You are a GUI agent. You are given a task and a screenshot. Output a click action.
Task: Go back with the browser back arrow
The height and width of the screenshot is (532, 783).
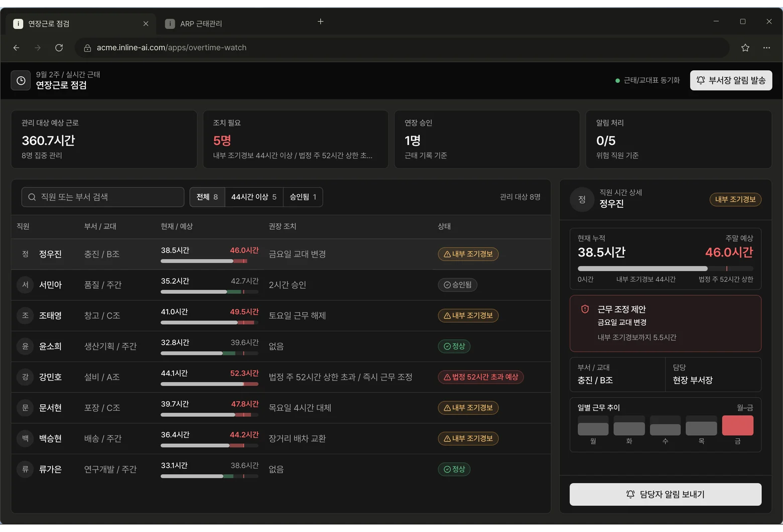17,48
